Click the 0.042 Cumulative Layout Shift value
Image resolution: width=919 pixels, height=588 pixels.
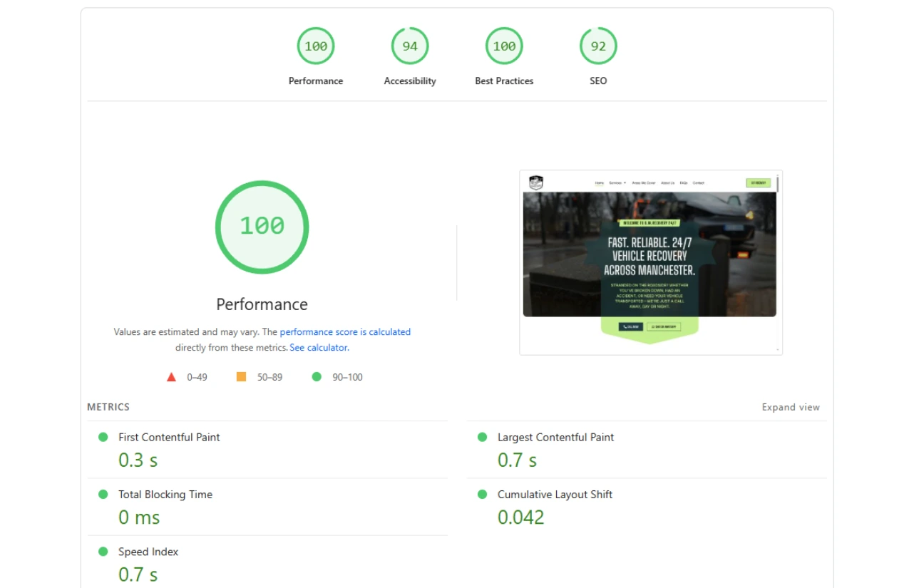click(521, 517)
